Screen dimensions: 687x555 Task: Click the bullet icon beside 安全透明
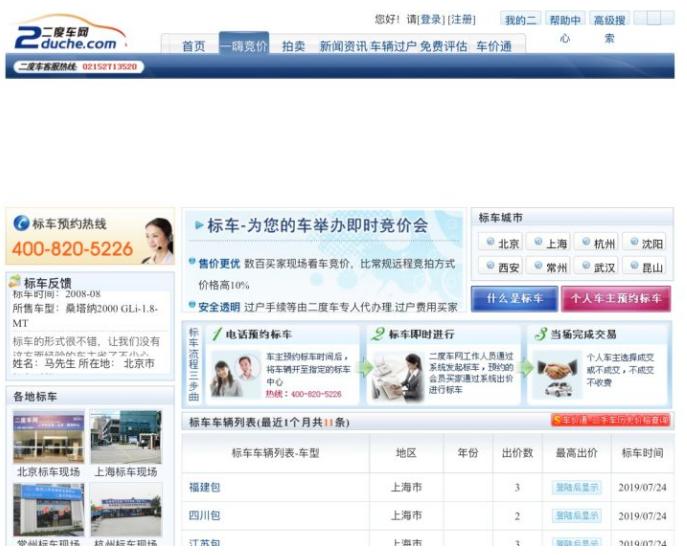point(192,304)
